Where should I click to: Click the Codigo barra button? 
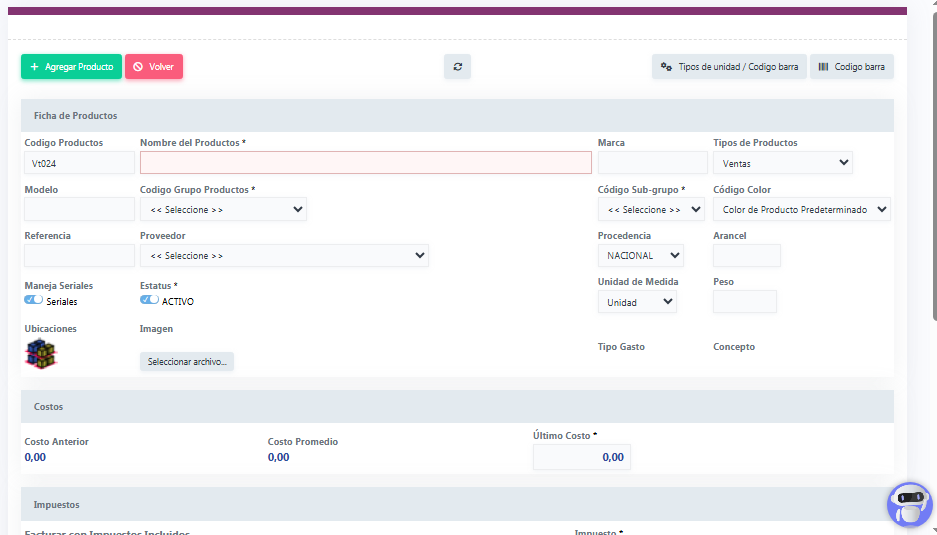[x=851, y=67]
